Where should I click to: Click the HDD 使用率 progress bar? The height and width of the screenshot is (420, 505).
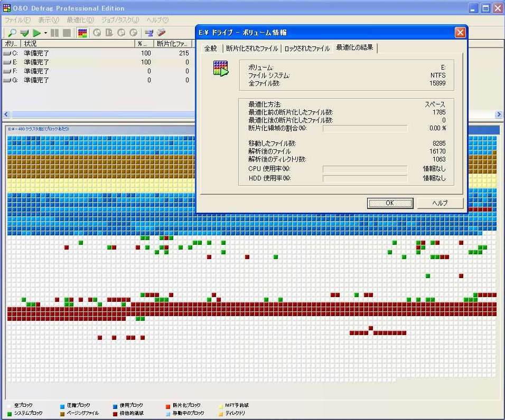(365, 178)
